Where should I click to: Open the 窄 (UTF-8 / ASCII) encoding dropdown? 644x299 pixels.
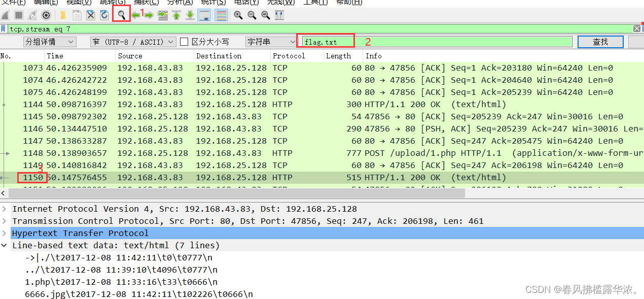tap(133, 42)
